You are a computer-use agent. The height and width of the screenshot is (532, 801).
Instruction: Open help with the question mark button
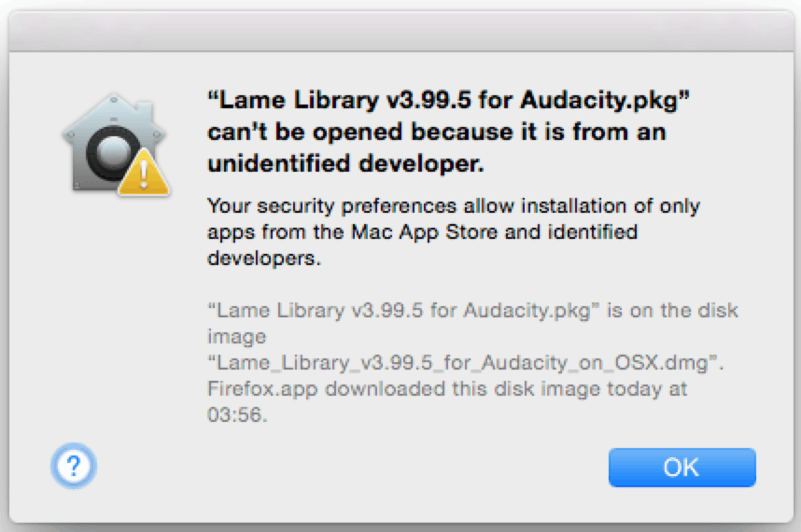(74, 466)
